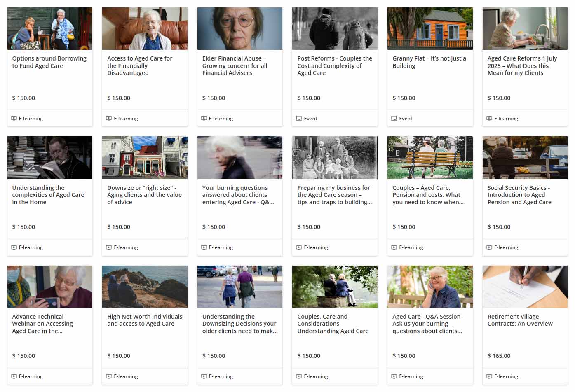Click E-learning icon under High Net Worth Individuals
Image resolution: width=575 pixels, height=392 pixels.
[109, 376]
